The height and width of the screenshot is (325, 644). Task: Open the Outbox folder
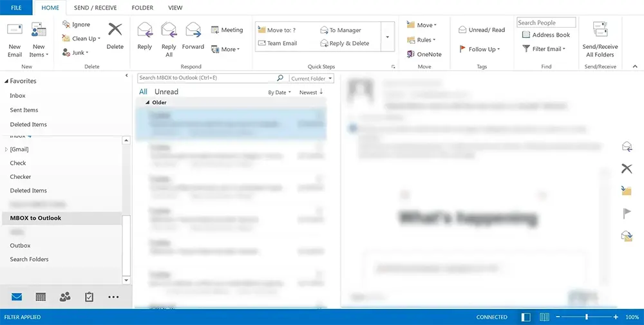(20, 245)
